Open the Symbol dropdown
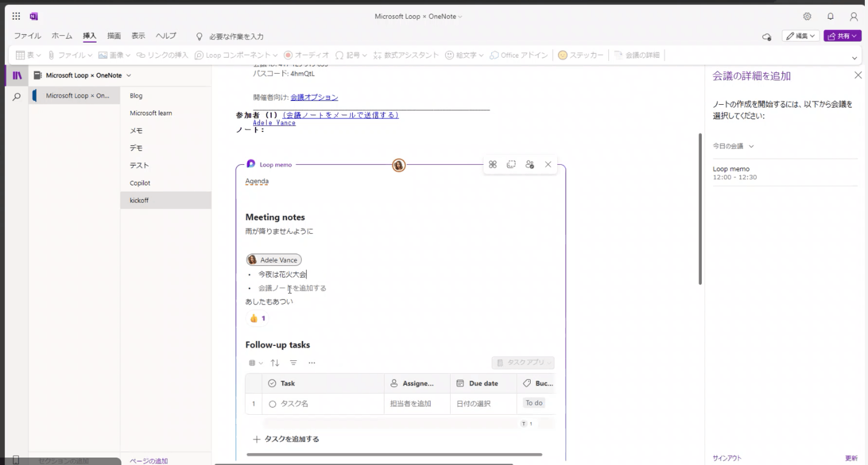This screenshot has height=465, width=868. [x=351, y=55]
